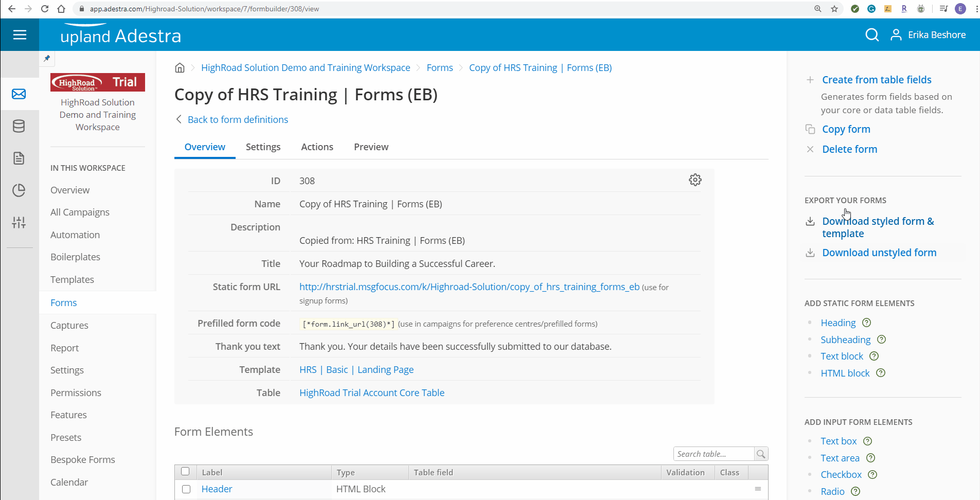The width and height of the screenshot is (980, 500).
Task: Click Download unstyled form
Action: click(x=879, y=253)
